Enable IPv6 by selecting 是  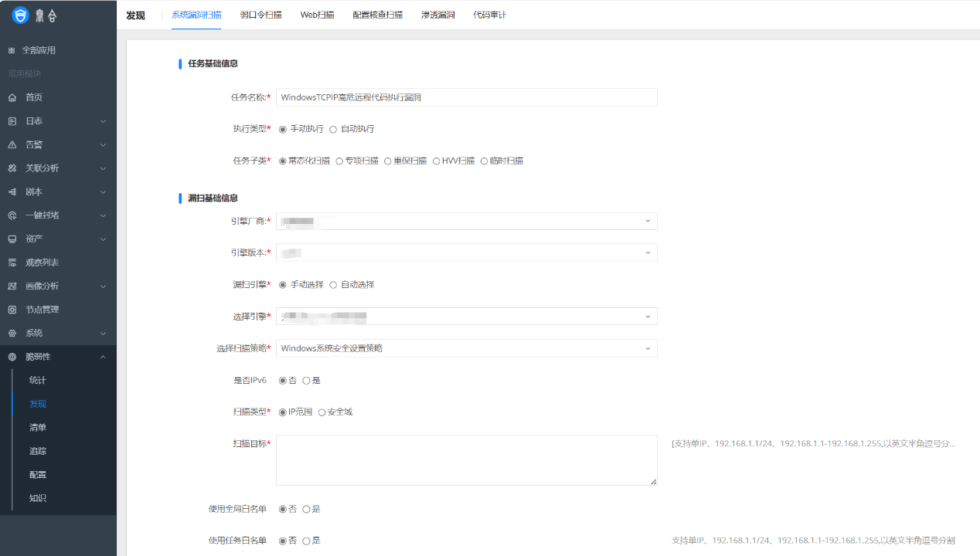(x=311, y=380)
